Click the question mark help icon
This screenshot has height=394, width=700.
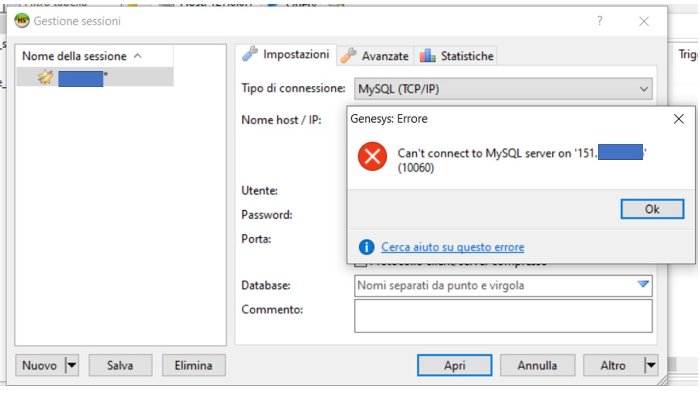tap(600, 21)
